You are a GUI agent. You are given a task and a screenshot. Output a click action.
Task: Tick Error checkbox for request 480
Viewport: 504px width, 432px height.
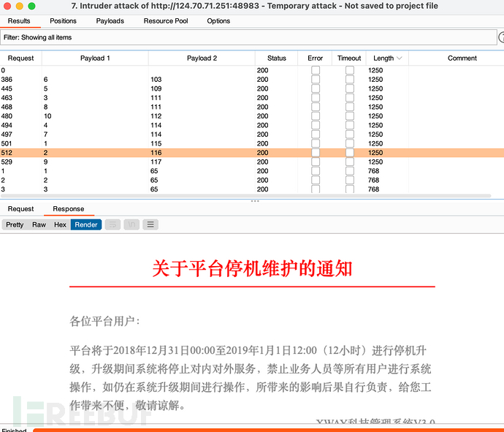(x=316, y=115)
